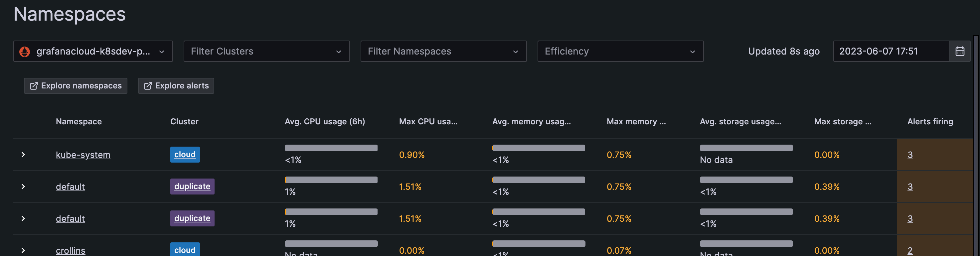Click the calendar icon beside the date field

click(959, 51)
